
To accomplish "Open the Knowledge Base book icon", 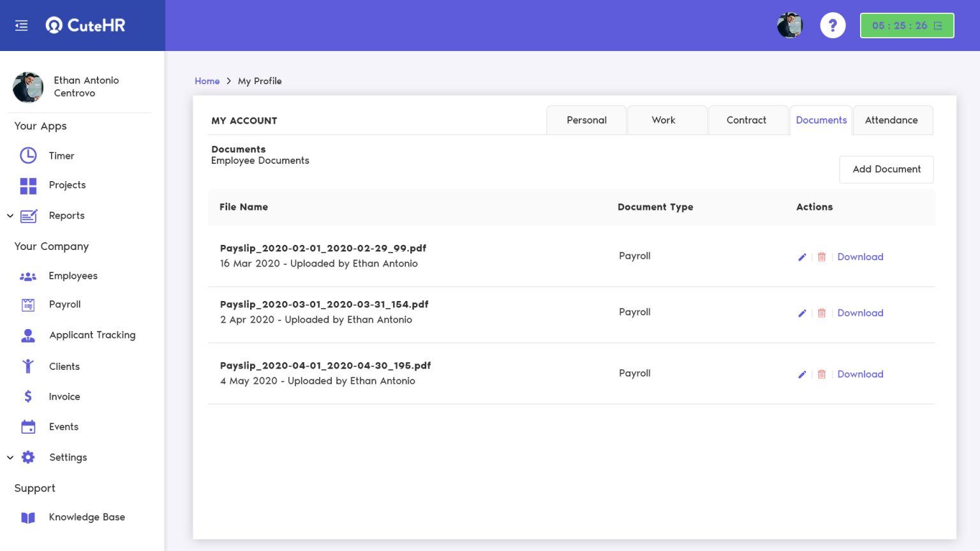I will click(28, 517).
